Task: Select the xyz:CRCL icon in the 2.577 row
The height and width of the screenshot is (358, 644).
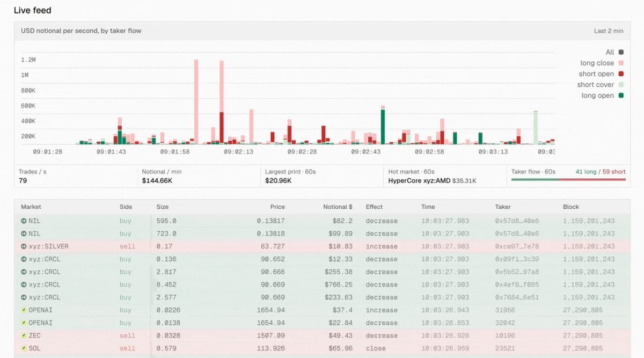Action: (24, 297)
